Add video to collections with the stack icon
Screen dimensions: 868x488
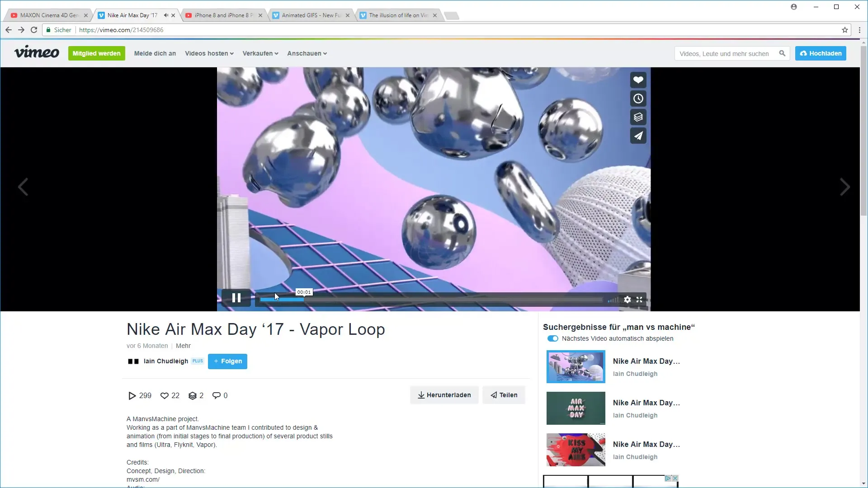[638, 117]
